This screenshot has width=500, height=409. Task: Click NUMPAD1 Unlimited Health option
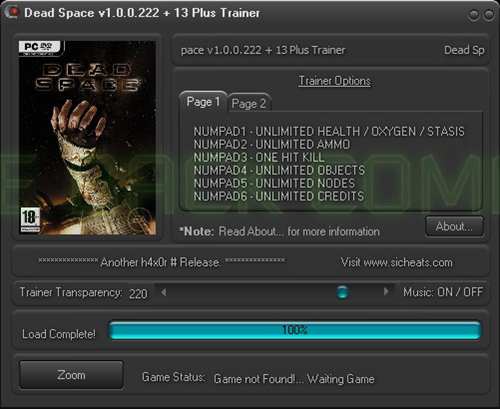(329, 131)
